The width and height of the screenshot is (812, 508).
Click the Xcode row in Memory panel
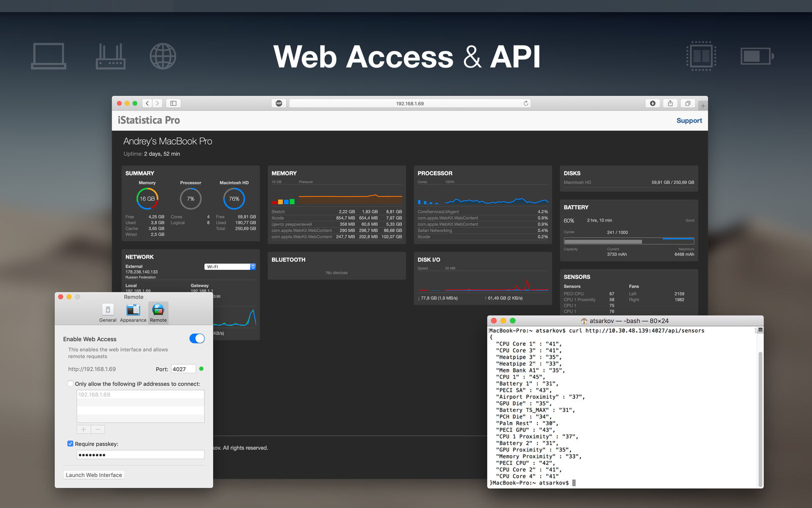coord(336,218)
